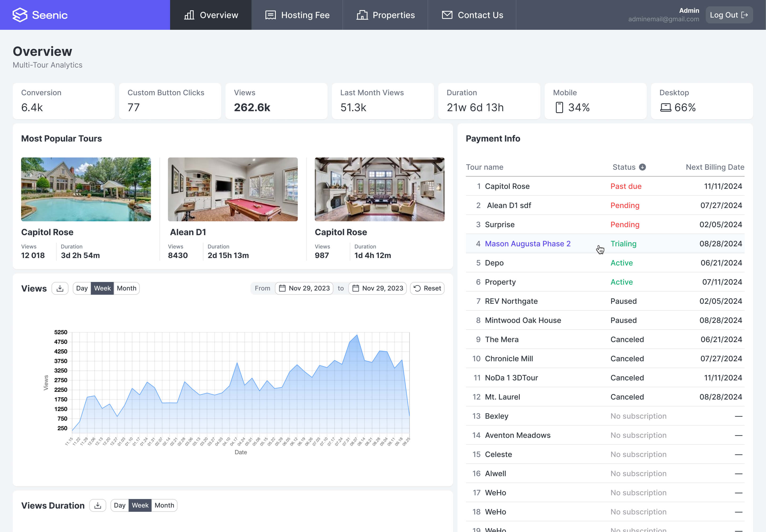Click the Desktop laptop icon
The width and height of the screenshot is (766, 532).
click(x=665, y=108)
